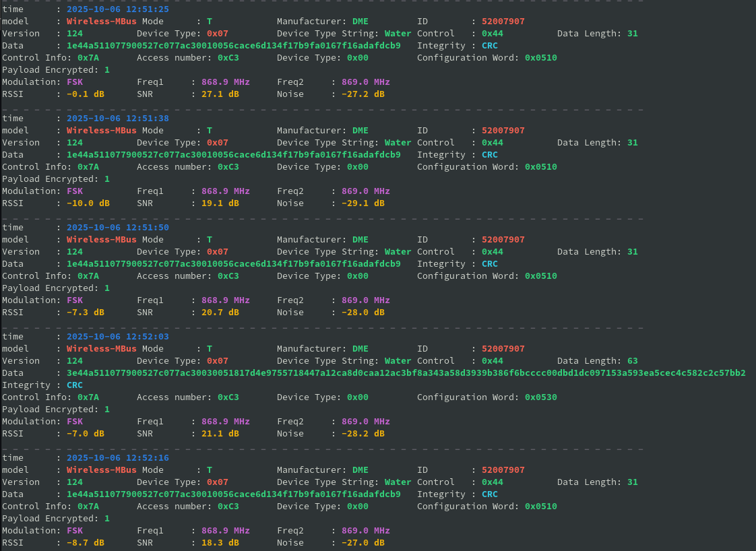This screenshot has width=756, height=551.
Task: Select the RSSI reading -10.0 dB
Action: pos(88,203)
